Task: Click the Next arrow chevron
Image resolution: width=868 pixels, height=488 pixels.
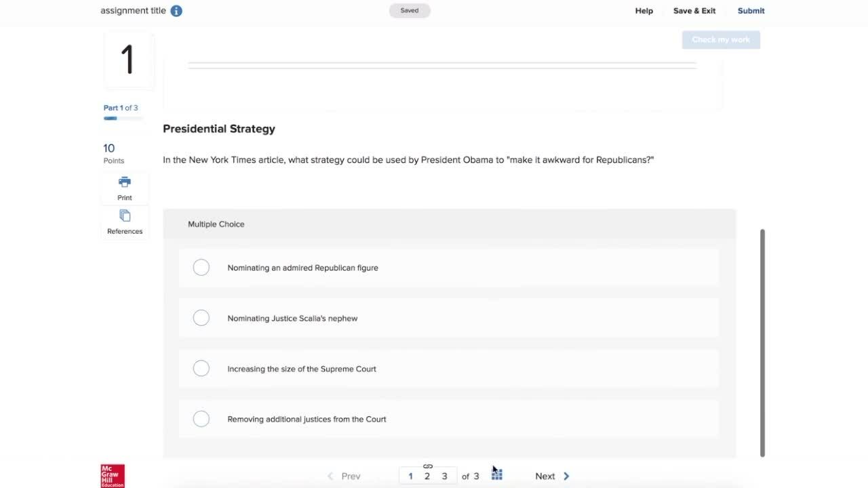Action: pos(566,476)
